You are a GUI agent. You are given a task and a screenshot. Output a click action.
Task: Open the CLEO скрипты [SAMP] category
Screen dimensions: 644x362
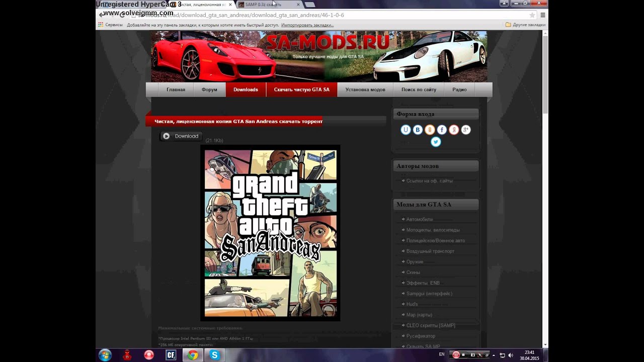(431, 325)
